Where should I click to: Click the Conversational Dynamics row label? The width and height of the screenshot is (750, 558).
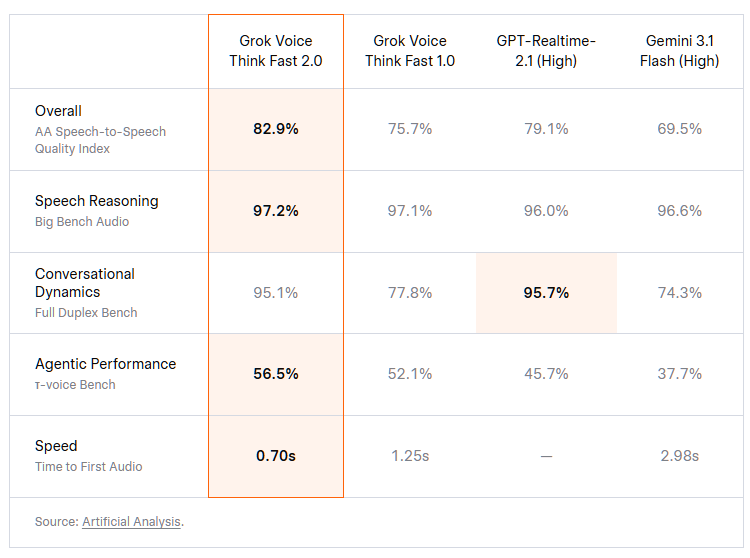click(x=85, y=283)
